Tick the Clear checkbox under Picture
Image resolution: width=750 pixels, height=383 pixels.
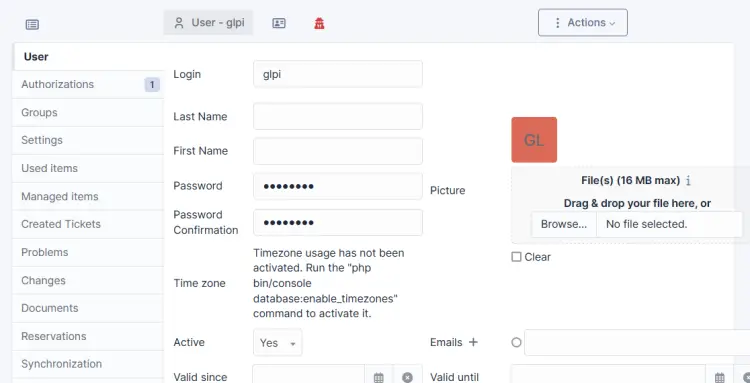pos(516,257)
